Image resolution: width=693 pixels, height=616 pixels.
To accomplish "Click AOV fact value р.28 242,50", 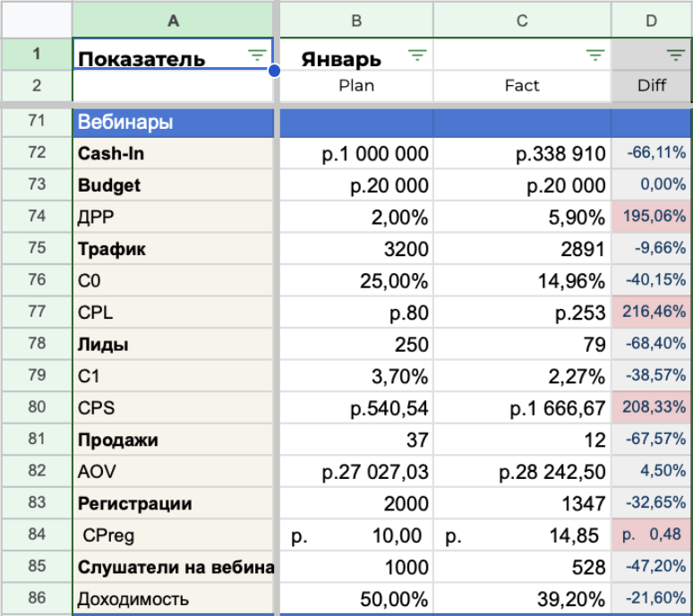I will pyautogui.click(x=522, y=472).
